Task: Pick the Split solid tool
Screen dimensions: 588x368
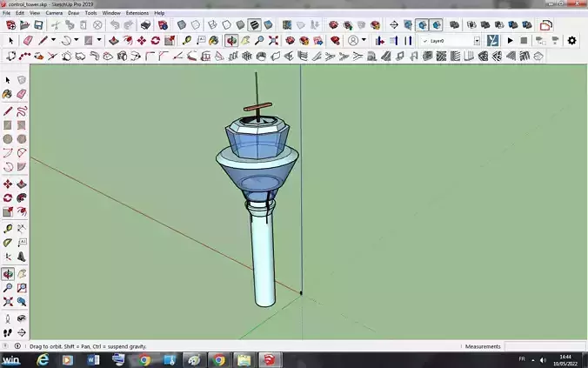Action: [x=527, y=25]
